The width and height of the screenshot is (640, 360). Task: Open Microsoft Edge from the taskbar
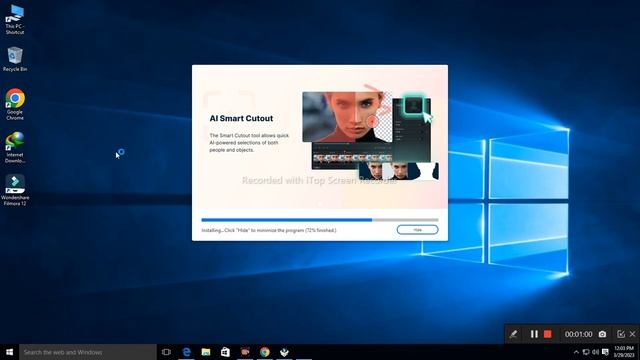[x=186, y=352]
